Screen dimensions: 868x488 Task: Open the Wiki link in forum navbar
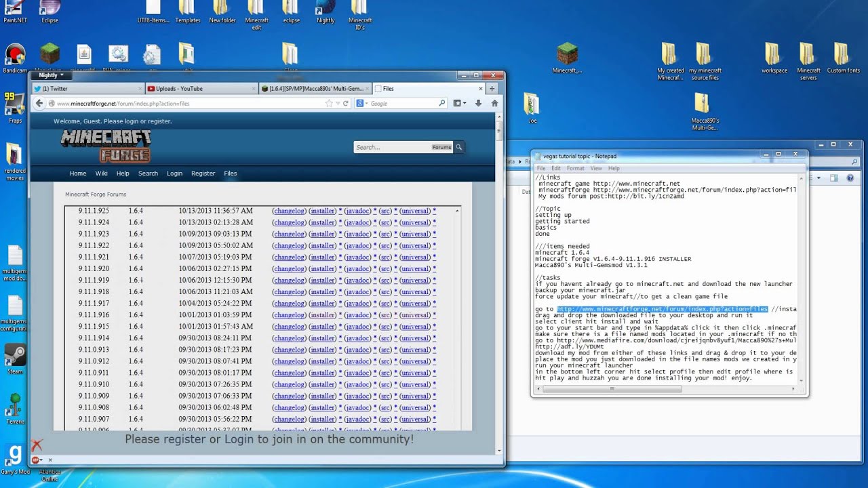(x=101, y=174)
